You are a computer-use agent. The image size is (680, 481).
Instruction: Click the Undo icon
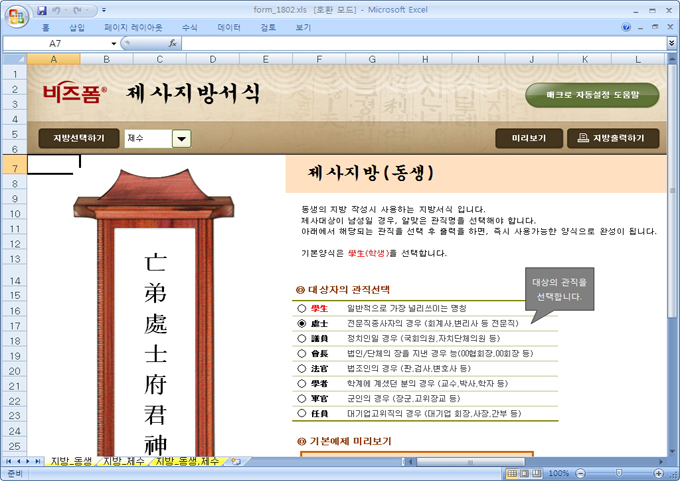pyautogui.click(x=56, y=10)
